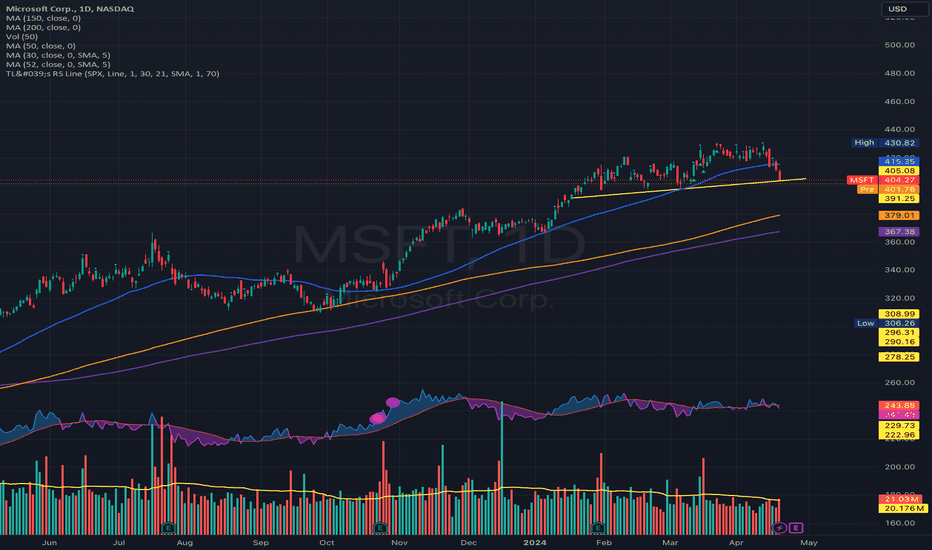
Task: Click the May label on time axis
Action: tap(809, 542)
